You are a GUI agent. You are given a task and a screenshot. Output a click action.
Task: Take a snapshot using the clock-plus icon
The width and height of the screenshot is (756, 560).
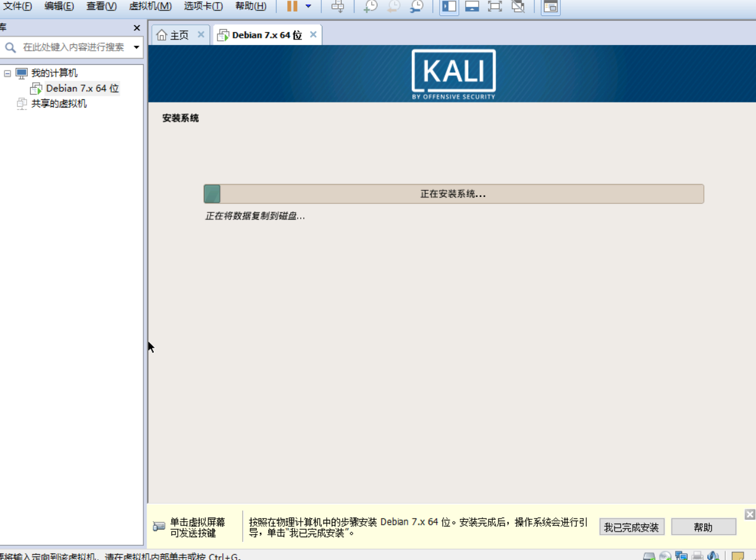coord(370,7)
